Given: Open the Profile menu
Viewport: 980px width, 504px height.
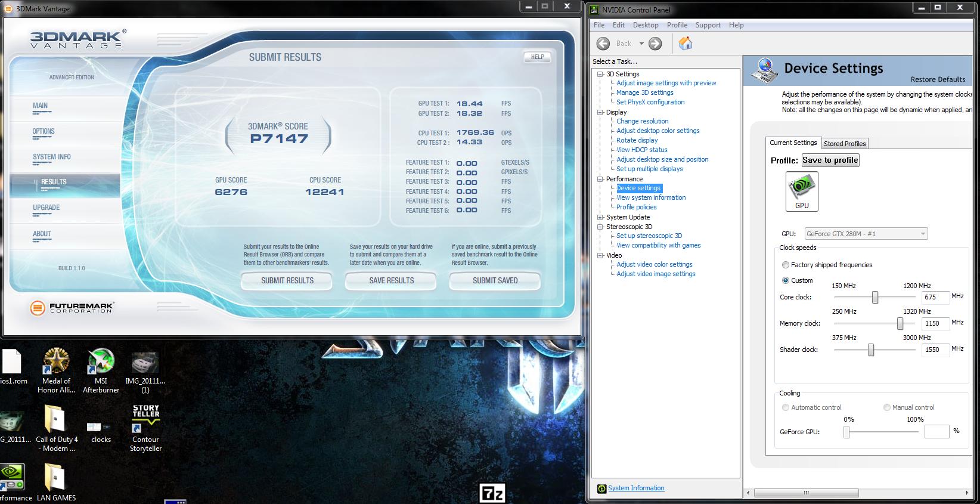Looking at the screenshot, I should pyautogui.click(x=677, y=25).
